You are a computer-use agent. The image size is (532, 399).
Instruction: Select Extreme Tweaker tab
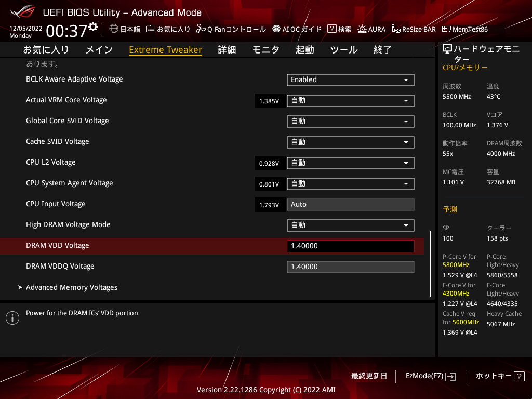(166, 50)
